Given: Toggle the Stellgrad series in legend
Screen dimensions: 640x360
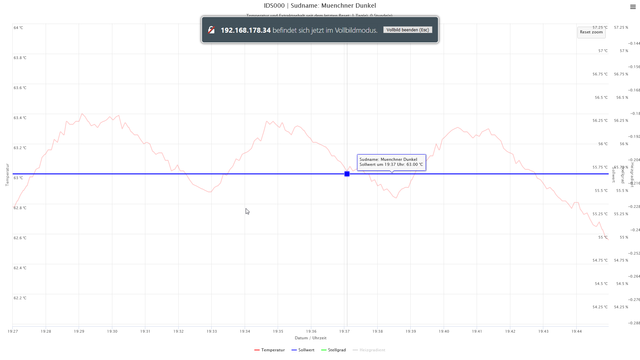Looking at the screenshot, I should pyautogui.click(x=333, y=350).
